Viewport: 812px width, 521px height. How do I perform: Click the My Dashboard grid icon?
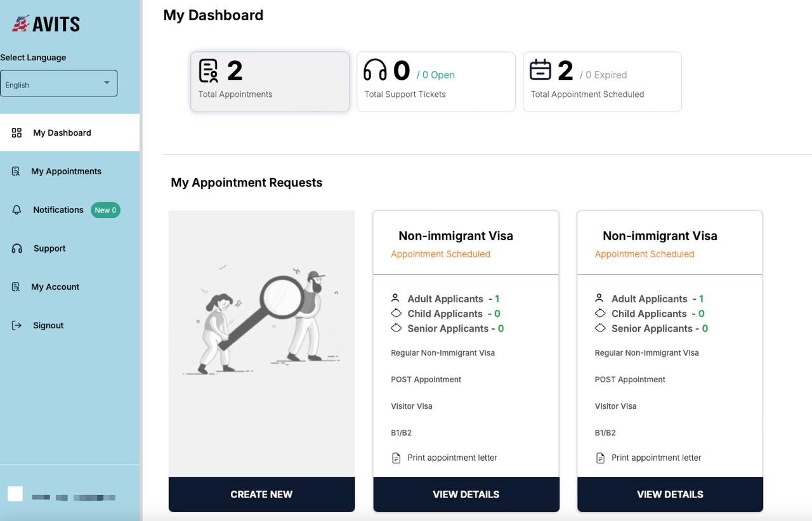[17, 133]
